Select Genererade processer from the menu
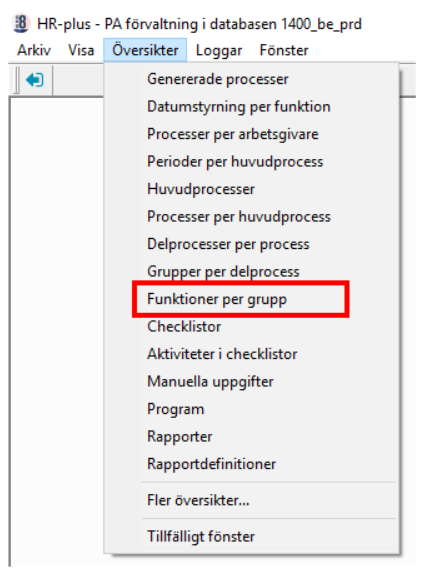This screenshot has width=430, height=572. tap(252, 79)
